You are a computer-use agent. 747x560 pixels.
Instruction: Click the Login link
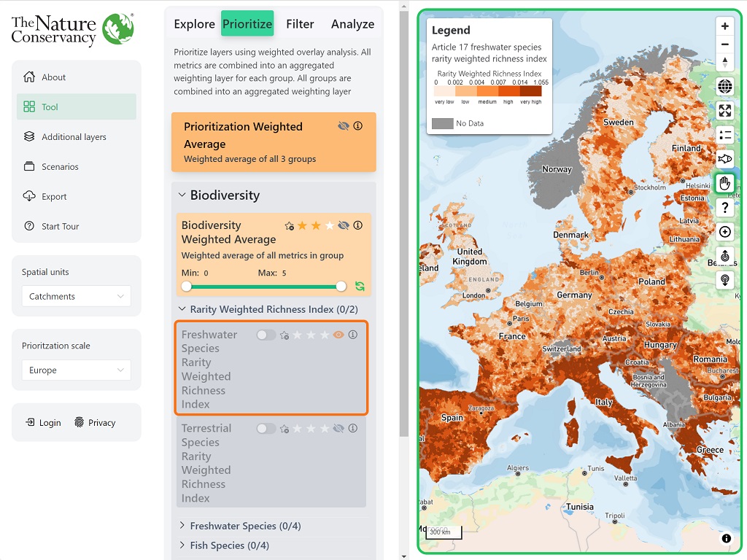(44, 423)
